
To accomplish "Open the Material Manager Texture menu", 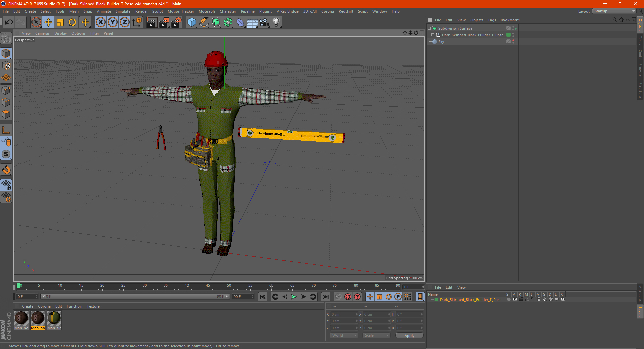I will pyautogui.click(x=93, y=306).
